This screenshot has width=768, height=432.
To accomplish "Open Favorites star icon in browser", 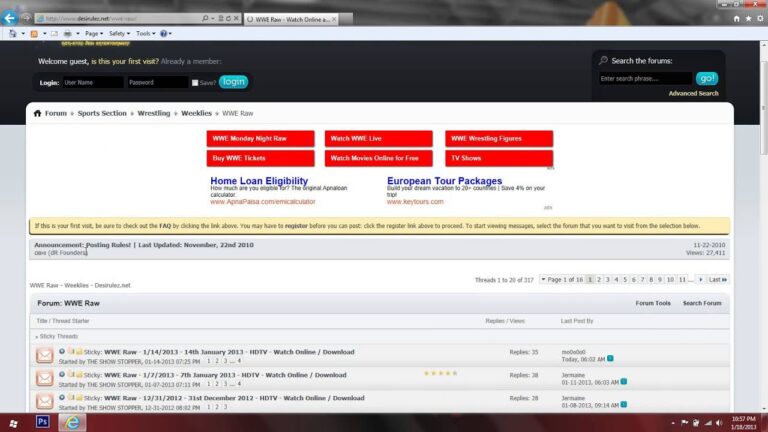I will point(748,18).
